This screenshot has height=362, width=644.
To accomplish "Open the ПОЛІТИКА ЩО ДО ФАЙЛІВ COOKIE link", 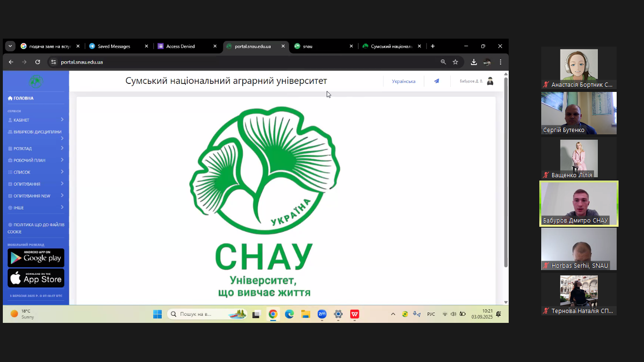I will [x=36, y=228].
